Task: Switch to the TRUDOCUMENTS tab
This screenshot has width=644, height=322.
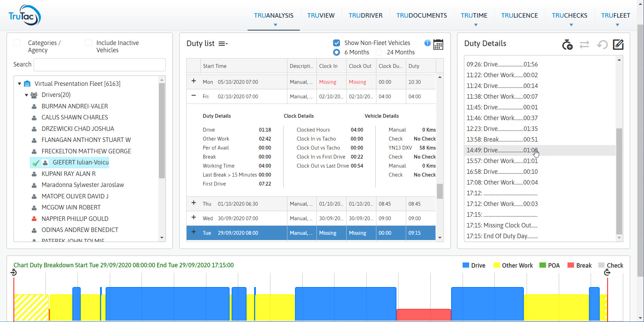Action: pos(421,16)
